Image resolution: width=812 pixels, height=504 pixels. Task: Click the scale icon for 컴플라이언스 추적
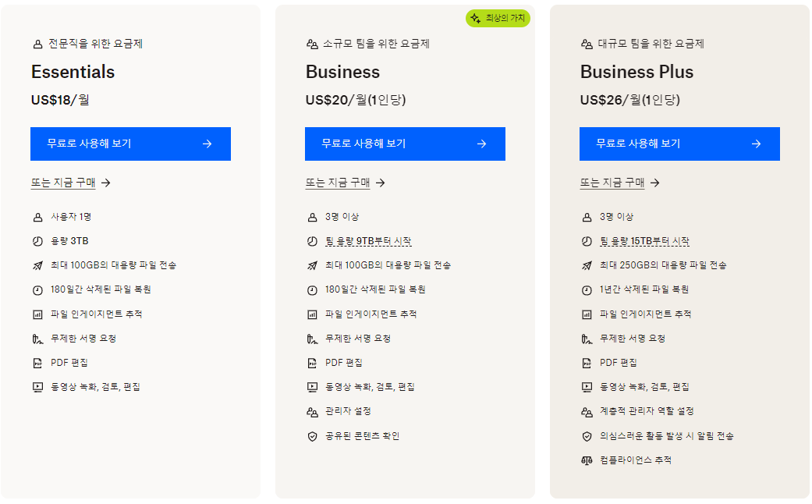click(x=586, y=460)
